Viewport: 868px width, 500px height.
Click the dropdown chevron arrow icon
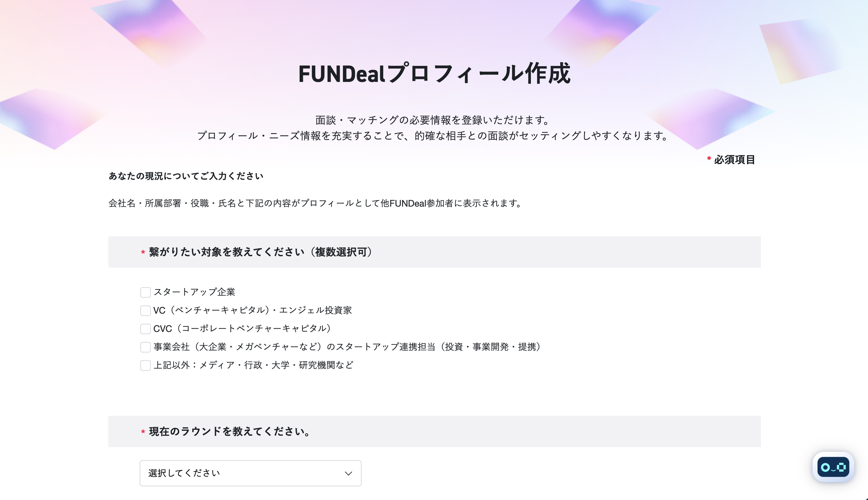pos(348,474)
